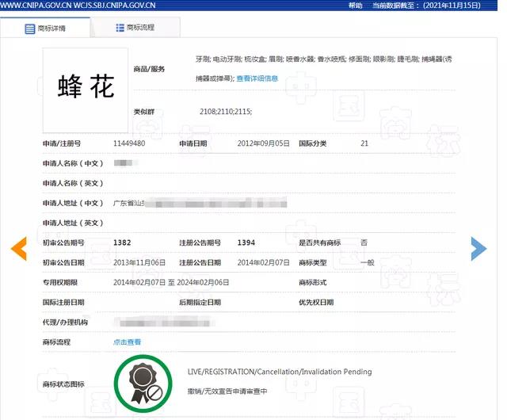Click the 撤销/无效宣告申请审查中 status text
The width and height of the screenshot is (507, 420).
(x=227, y=391)
